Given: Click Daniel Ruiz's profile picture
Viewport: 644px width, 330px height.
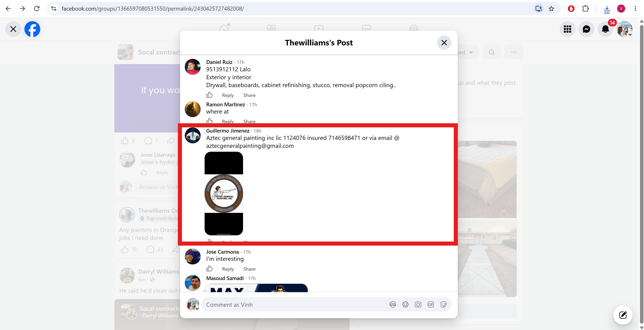Looking at the screenshot, I should (192, 67).
